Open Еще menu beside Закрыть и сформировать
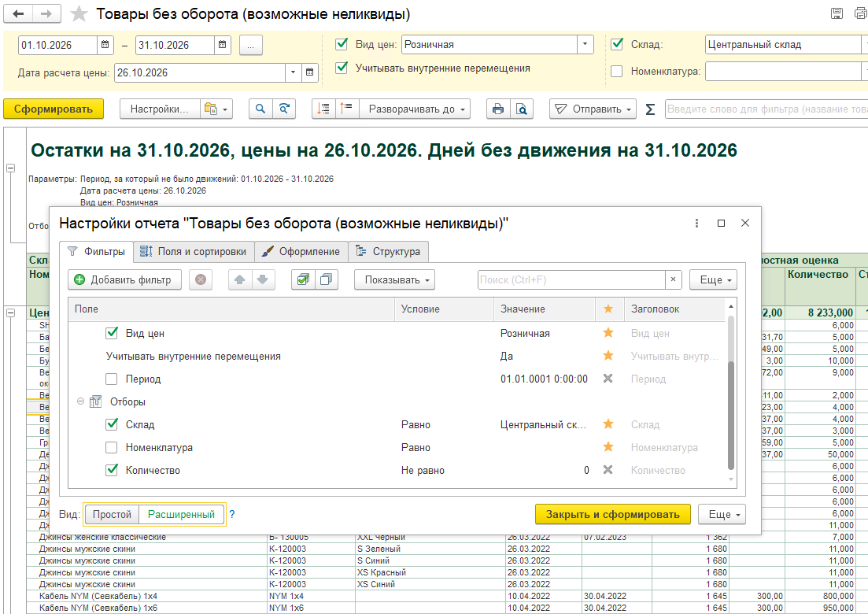Screen dimensions: 868x614 [x=722, y=514]
